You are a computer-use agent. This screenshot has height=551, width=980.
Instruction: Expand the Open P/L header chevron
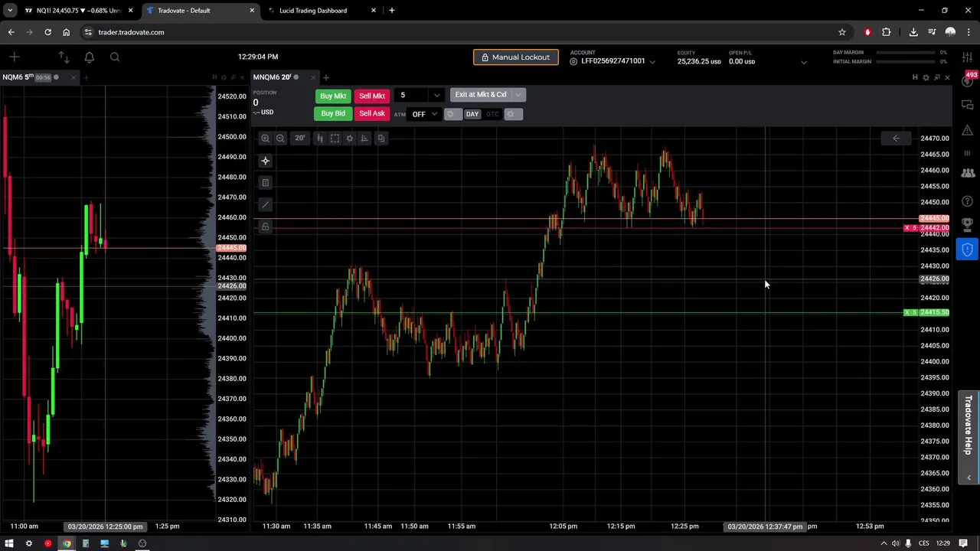pos(803,62)
